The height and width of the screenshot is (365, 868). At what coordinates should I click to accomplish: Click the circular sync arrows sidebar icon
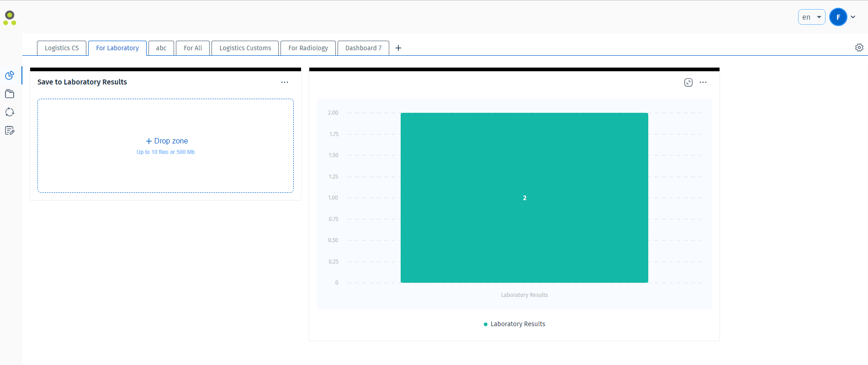click(x=10, y=112)
